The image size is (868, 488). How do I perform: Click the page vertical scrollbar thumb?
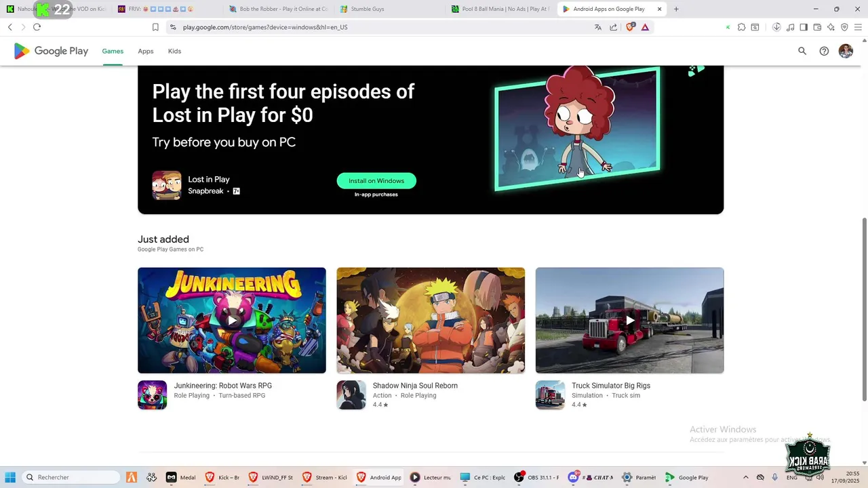point(864,309)
